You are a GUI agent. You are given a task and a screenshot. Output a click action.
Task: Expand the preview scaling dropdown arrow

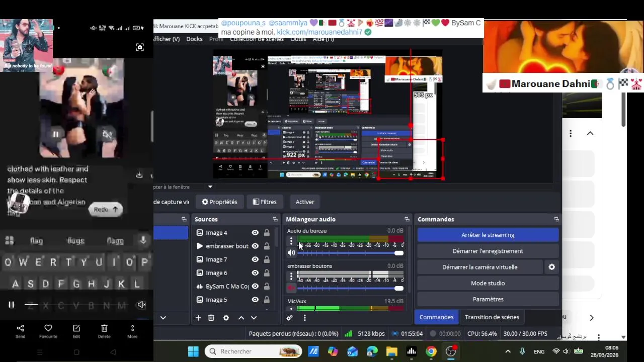pos(210,187)
